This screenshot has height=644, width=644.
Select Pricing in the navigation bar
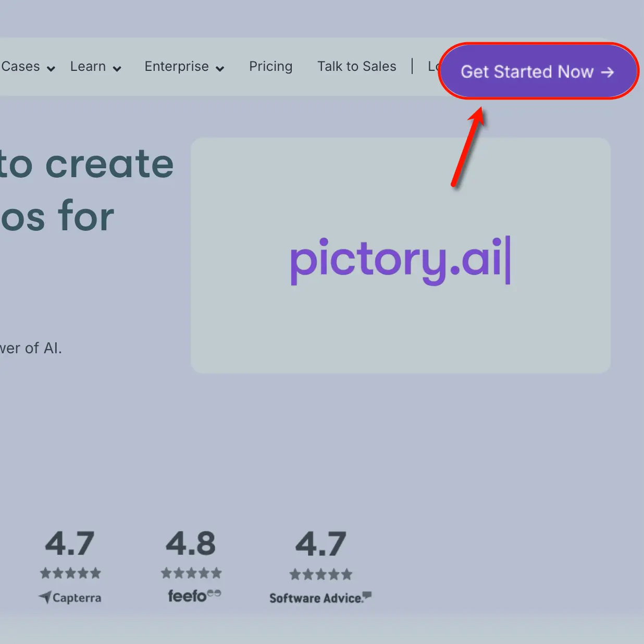click(x=270, y=66)
